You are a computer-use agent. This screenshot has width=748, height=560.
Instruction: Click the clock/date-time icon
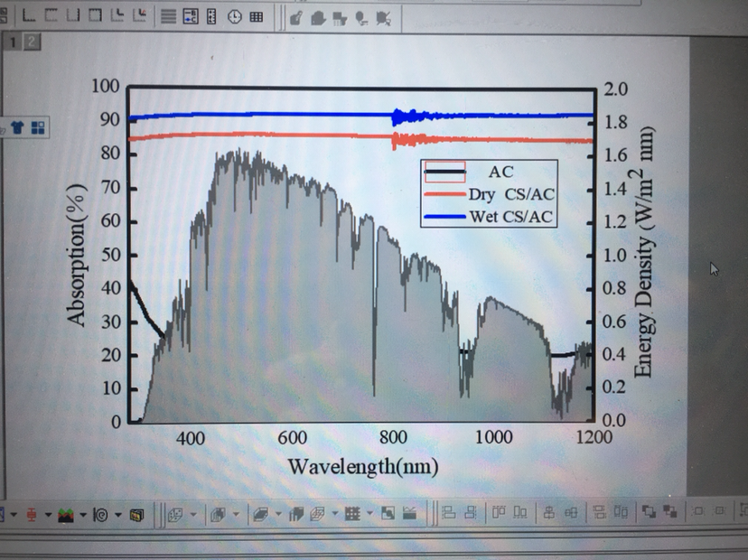click(x=234, y=17)
